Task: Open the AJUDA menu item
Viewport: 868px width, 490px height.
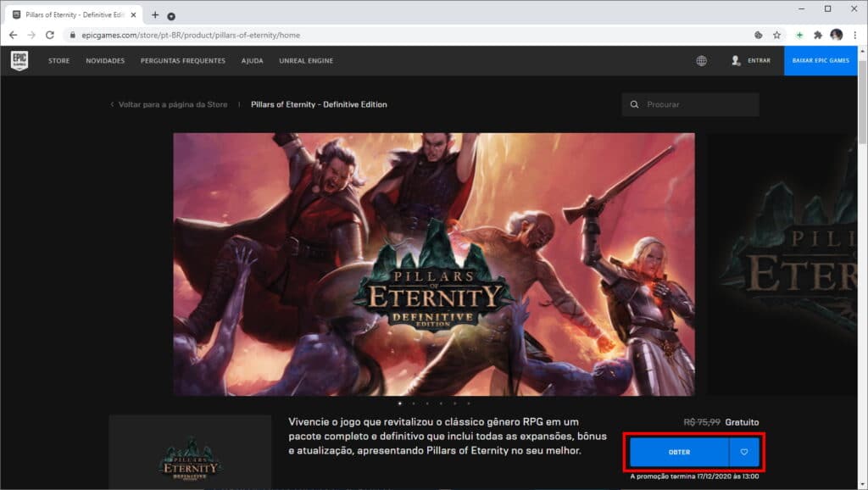Action: (252, 61)
